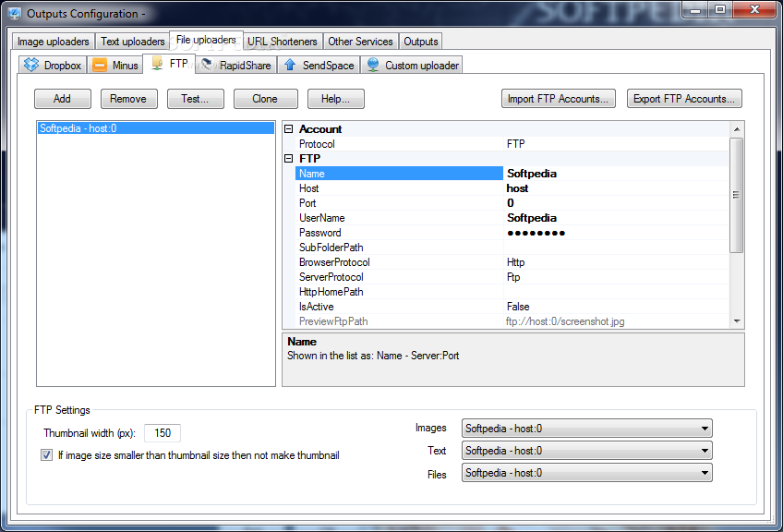Select 'Softpedia - host:0' in account list
The height and width of the screenshot is (532, 783).
point(156,128)
